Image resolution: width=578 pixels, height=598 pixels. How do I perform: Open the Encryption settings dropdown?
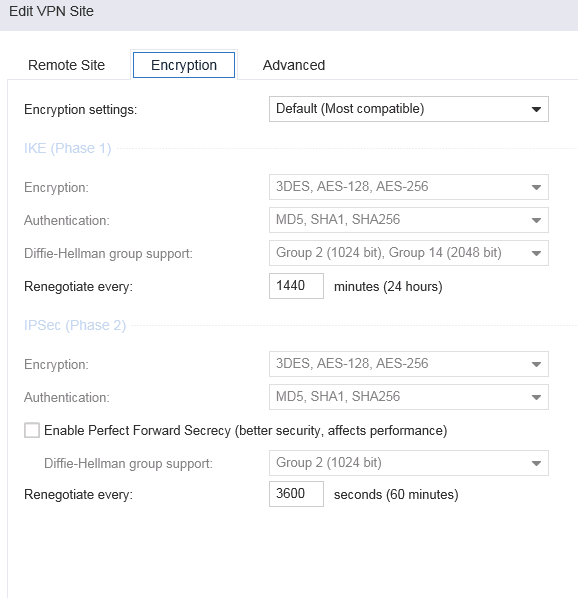click(x=409, y=109)
